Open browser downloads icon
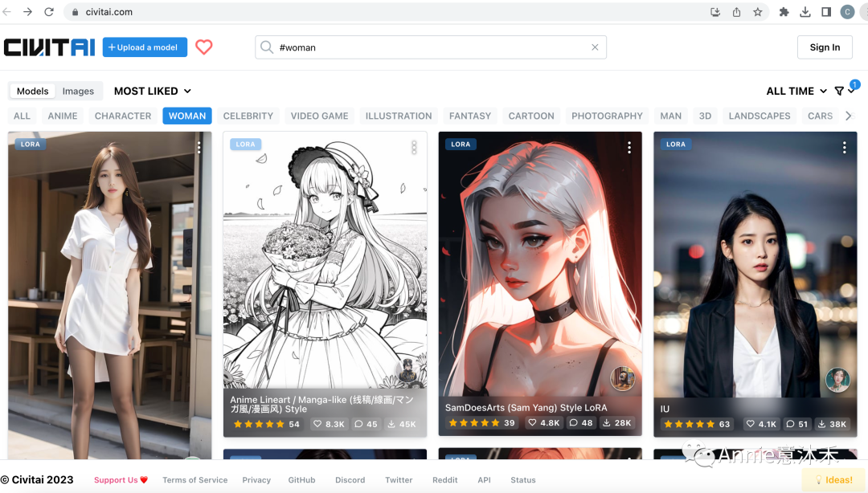This screenshot has width=868, height=493. pos(805,12)
